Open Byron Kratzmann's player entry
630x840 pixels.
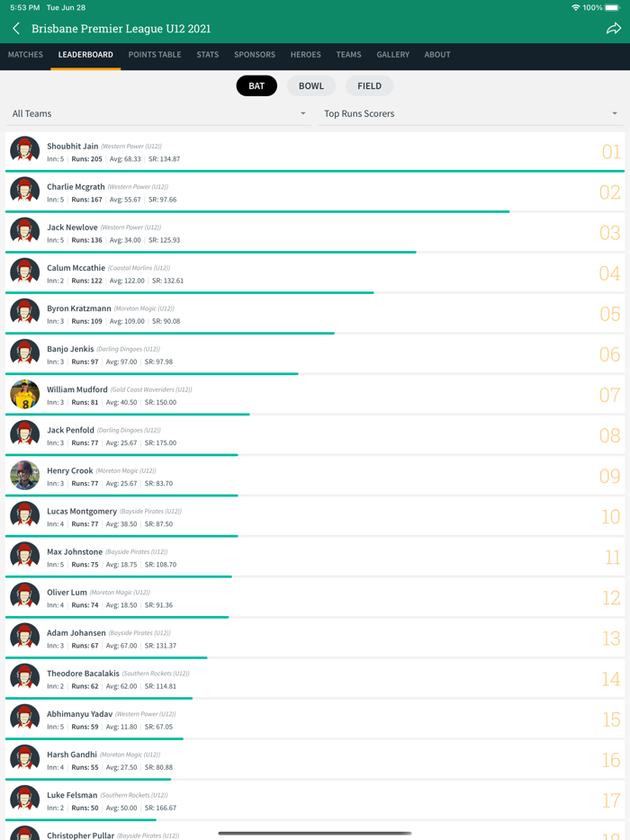click(315, 314)
